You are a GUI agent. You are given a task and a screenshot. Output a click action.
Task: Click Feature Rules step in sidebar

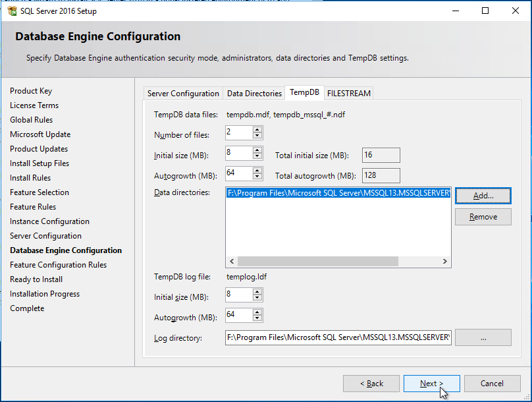pos(33,207)
